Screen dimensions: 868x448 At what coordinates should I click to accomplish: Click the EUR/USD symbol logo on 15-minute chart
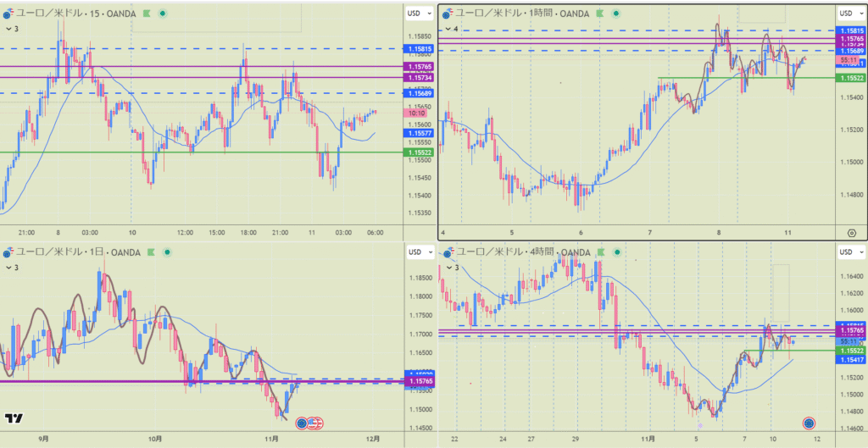[x=8, y=14]
